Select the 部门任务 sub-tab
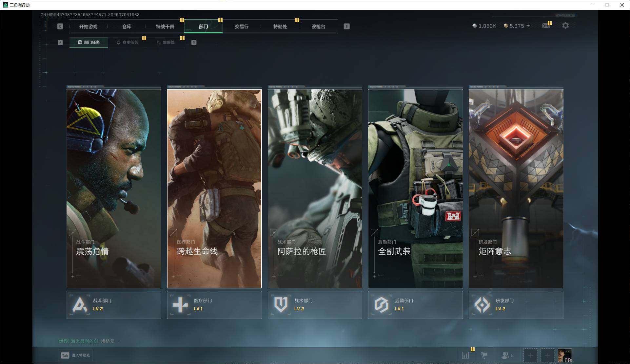630x364 pixels. pos(89,42)
